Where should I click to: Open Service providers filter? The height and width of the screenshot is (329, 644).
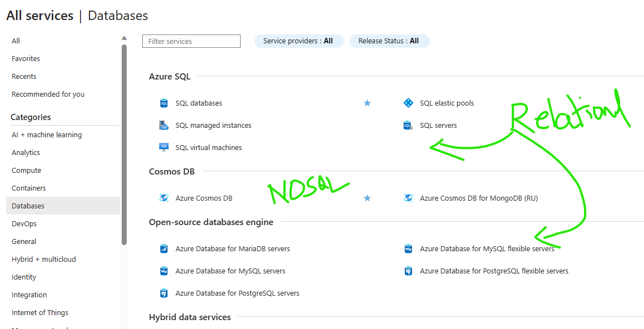(x=299, y=41)
